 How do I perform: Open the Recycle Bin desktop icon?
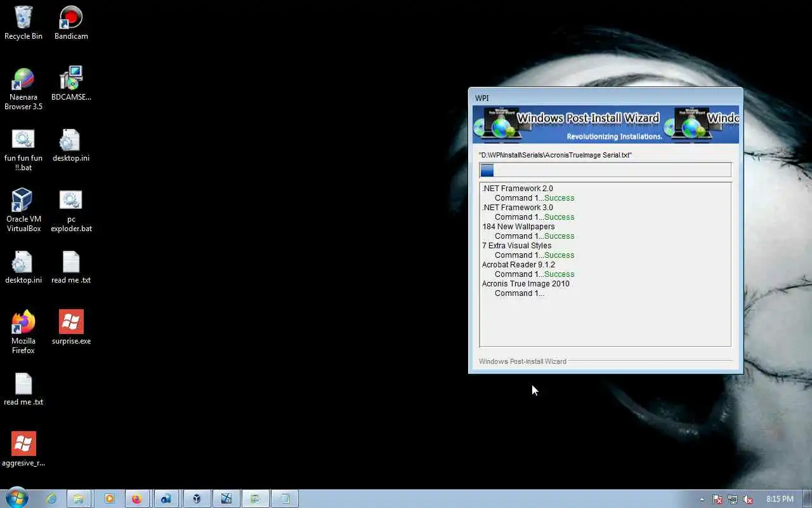23,23
